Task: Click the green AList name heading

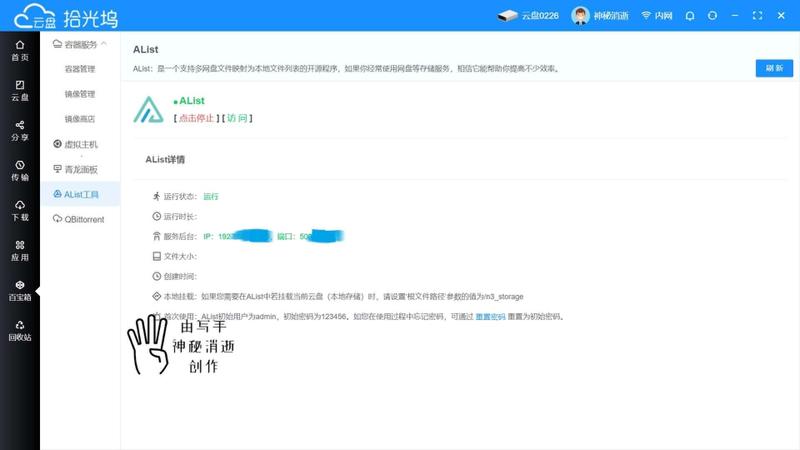Action: 191,101
